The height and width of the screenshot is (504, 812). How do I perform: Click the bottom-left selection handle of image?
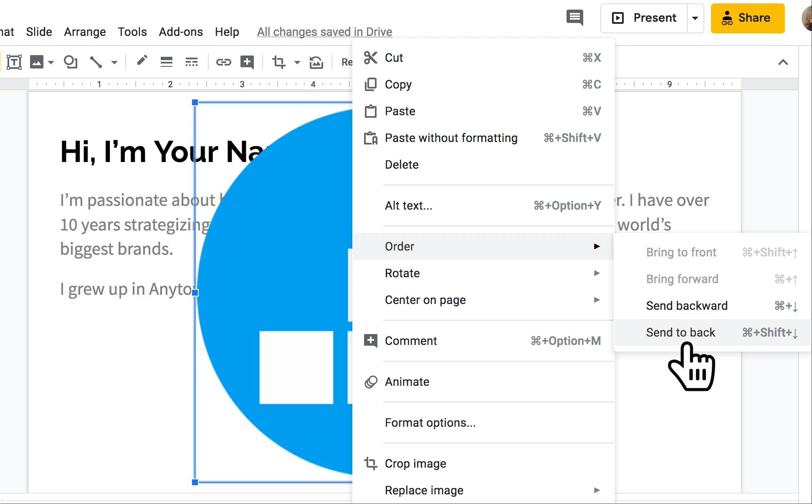pyautogui.click(x=195, y=482)
